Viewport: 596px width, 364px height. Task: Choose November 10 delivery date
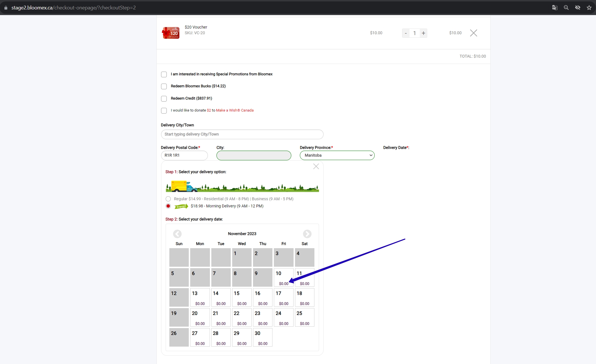(284, 277)
